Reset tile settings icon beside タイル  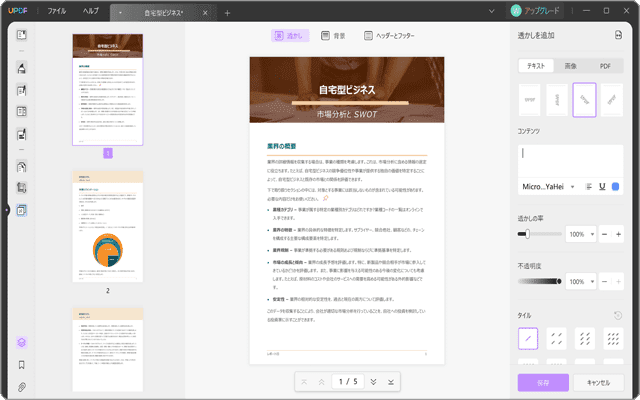click(618, 315)
